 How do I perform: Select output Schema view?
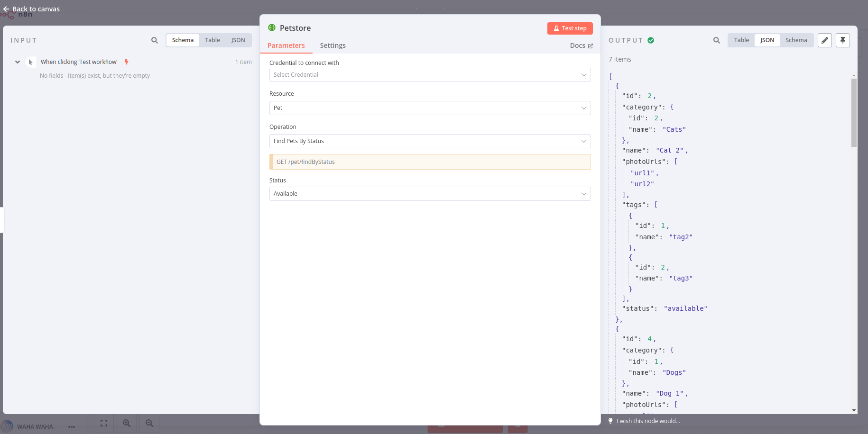tap(796, 40)
